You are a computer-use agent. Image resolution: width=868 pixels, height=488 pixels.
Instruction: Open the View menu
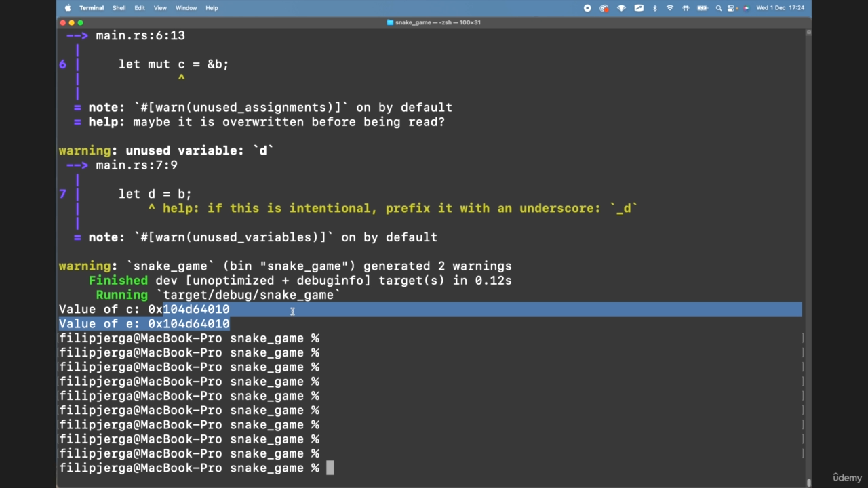160,8
